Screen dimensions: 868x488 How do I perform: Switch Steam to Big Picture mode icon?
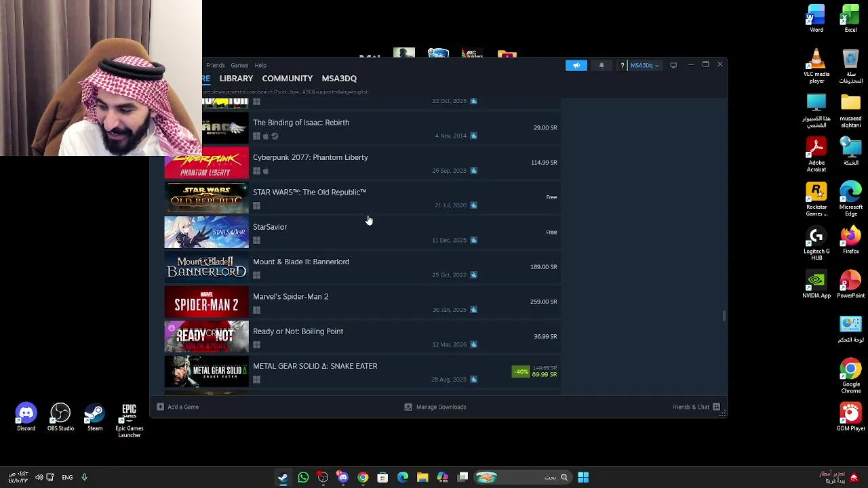pyautogui.click(x=673, y=65)
